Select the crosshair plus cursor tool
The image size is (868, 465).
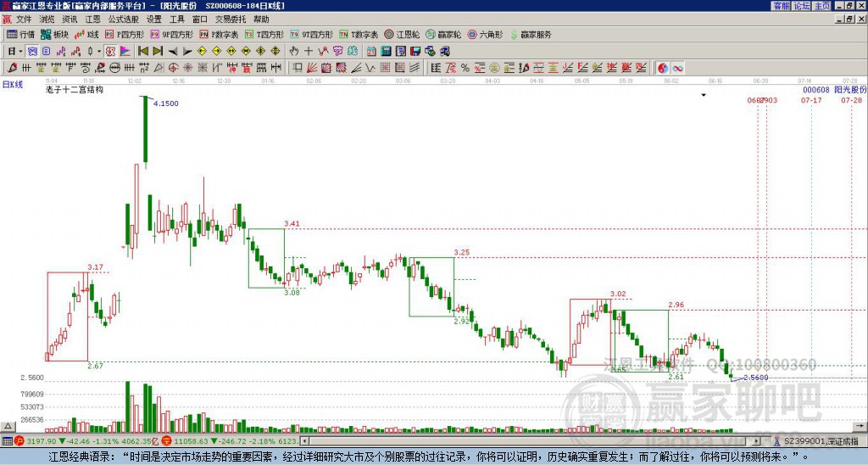pos(309,51)
